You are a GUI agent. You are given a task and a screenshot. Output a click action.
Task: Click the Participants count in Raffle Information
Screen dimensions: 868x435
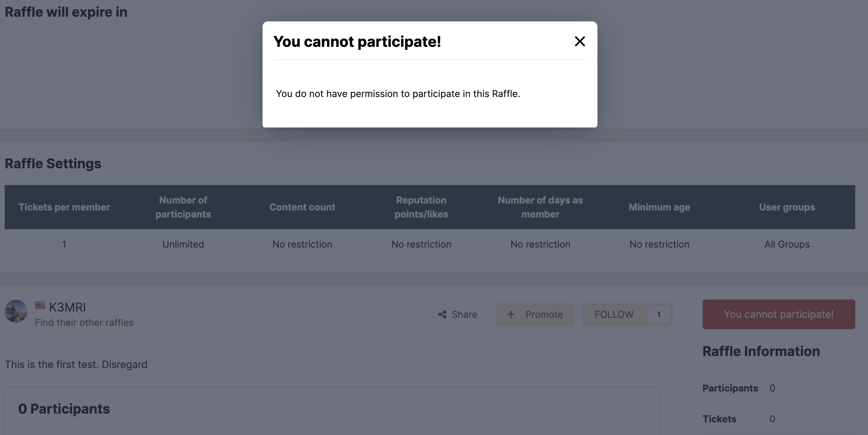coord(772,388)
